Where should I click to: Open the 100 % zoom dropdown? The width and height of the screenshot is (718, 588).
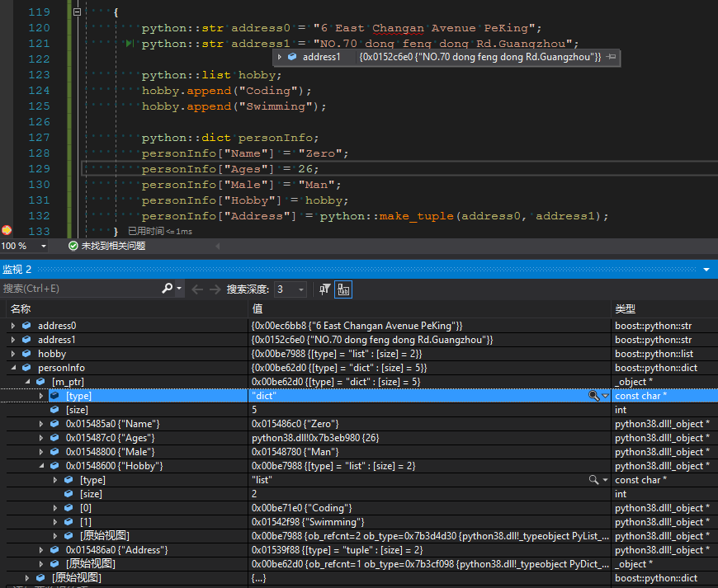click(44, 247)
